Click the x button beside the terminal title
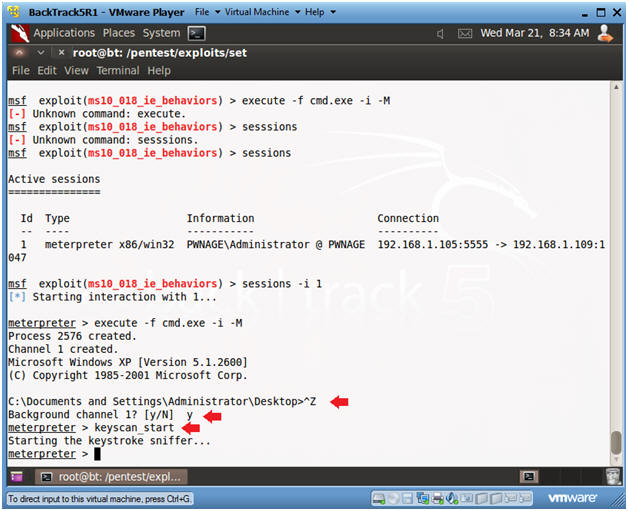The height and width of the screenshot is (511, 628). [61, 52]
